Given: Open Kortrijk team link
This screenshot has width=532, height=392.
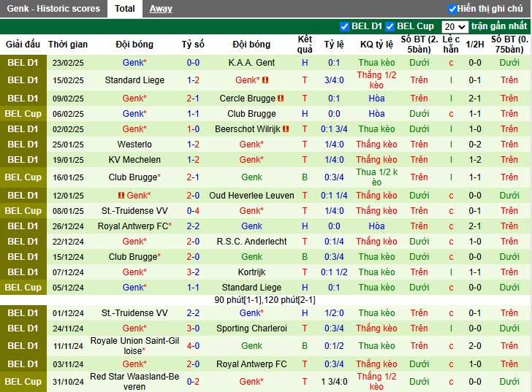Looking at the screenshot, I should [x=251, y=272].
